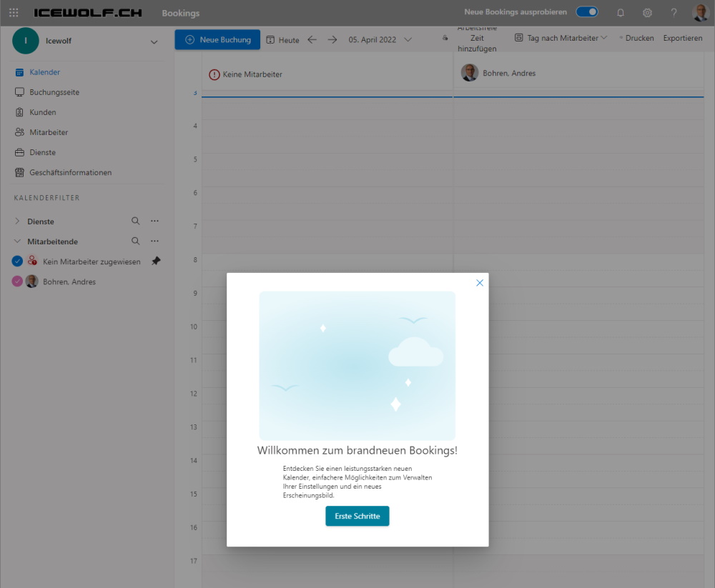Open more options for Mitarbeitende filter
The height and width of the screenshot is (588, 715).
tap(155, 241)
